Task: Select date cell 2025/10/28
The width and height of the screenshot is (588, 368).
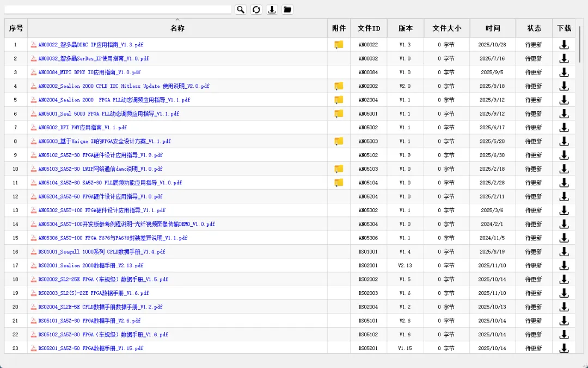Action: coord(492,45)
